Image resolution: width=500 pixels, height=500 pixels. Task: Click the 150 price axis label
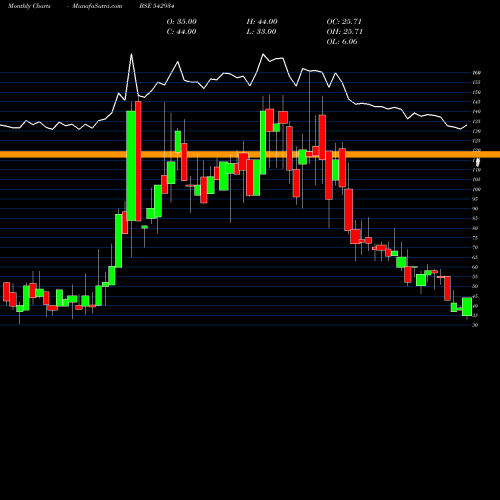(x=477, y=92)
